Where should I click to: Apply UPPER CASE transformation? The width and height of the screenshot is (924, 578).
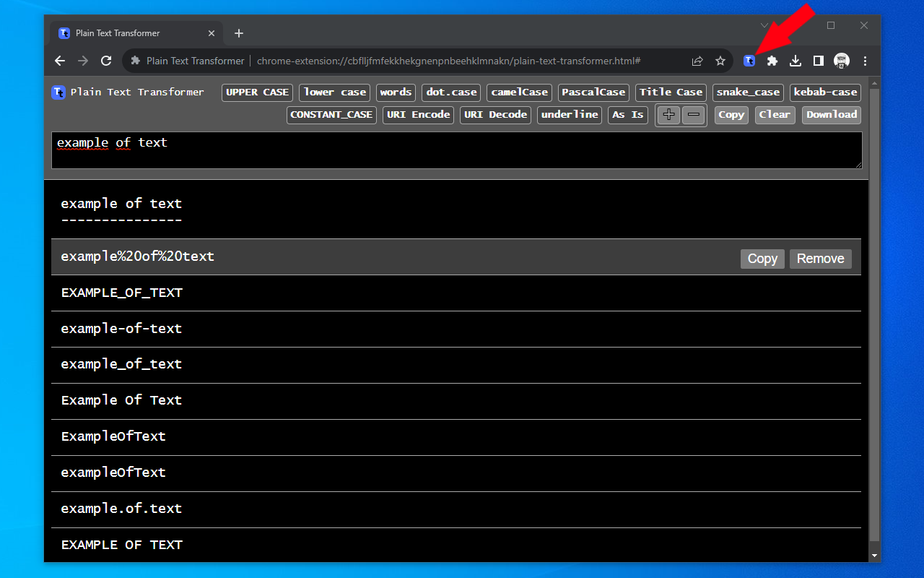257,92
